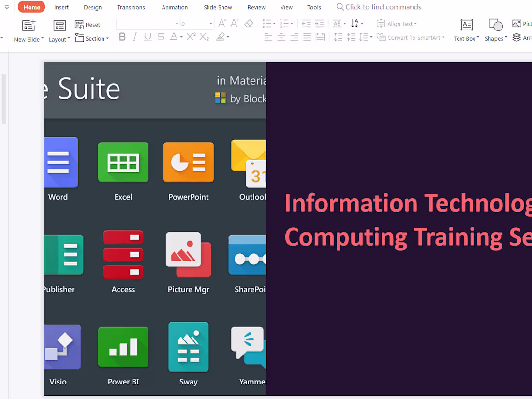Switch to the Insert tab
532x399 pixels.
[x=61, y=7]
